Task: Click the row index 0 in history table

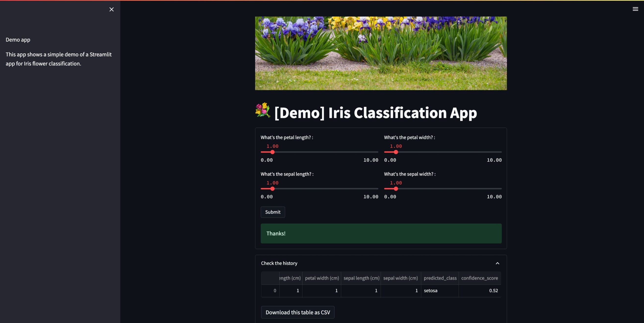Action: 275,290
